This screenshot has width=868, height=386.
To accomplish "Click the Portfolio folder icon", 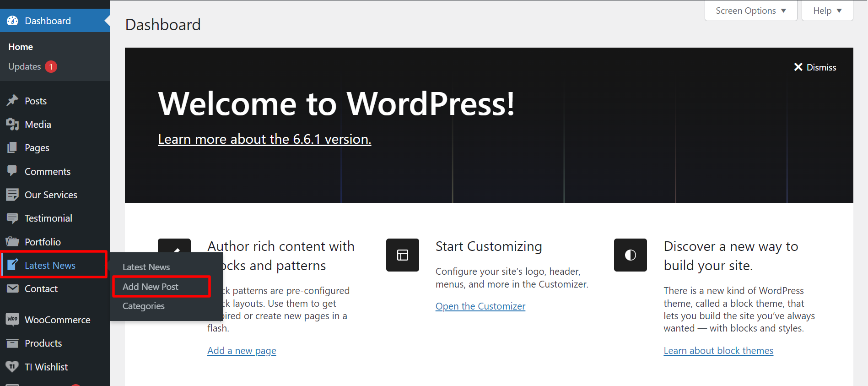I will (12, 242).
